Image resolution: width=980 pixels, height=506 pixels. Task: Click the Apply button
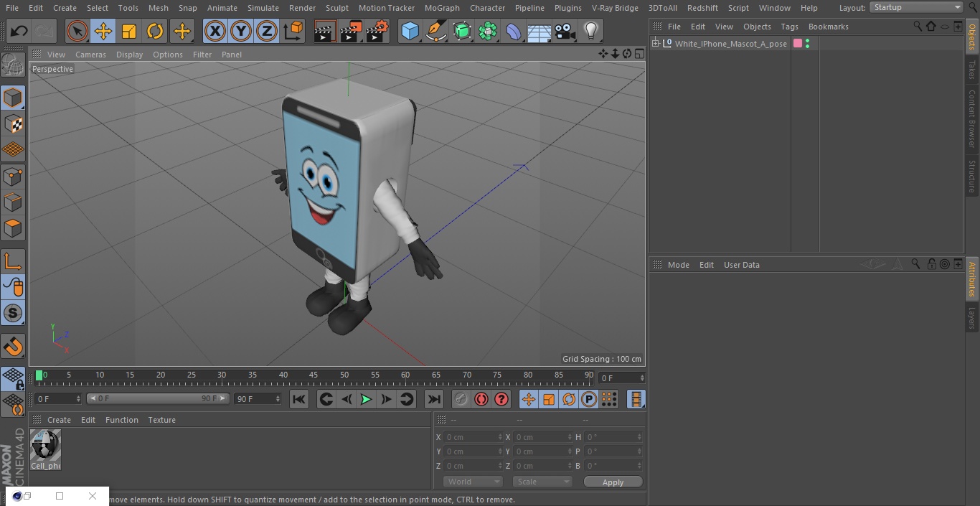coord(613,482)
